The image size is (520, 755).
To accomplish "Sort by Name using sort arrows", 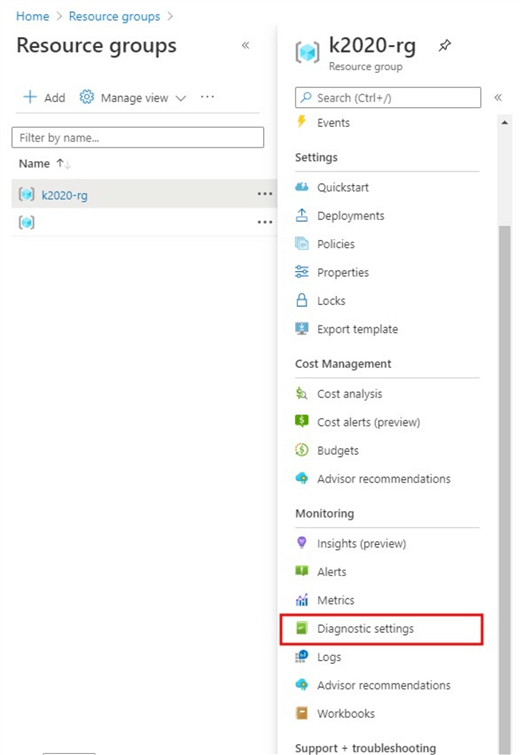I will point(64,164).
